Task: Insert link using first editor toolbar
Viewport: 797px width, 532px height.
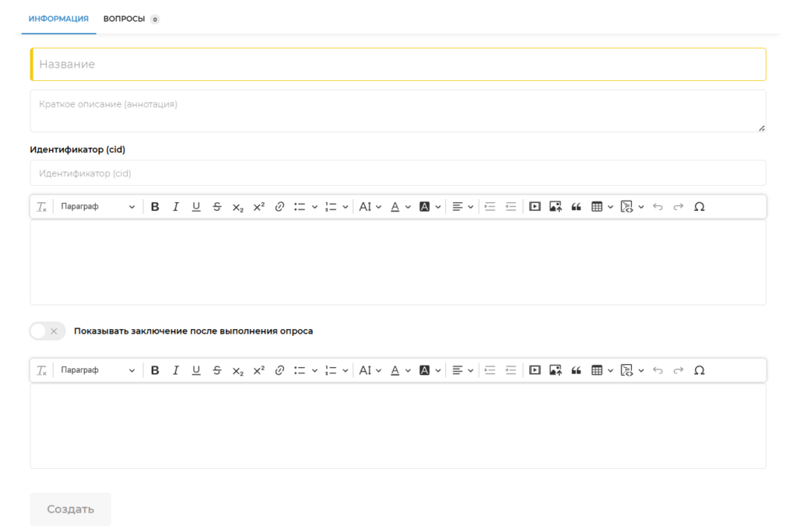Action: pos(279,207)
